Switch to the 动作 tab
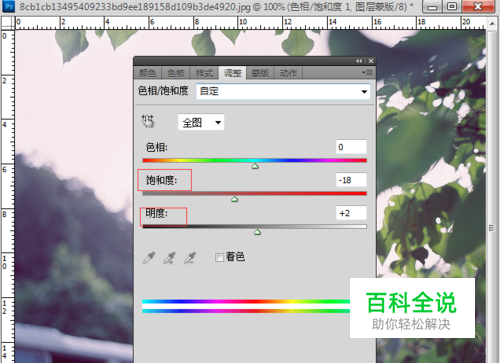Screen dimensions: 500x363 [288, 72]
